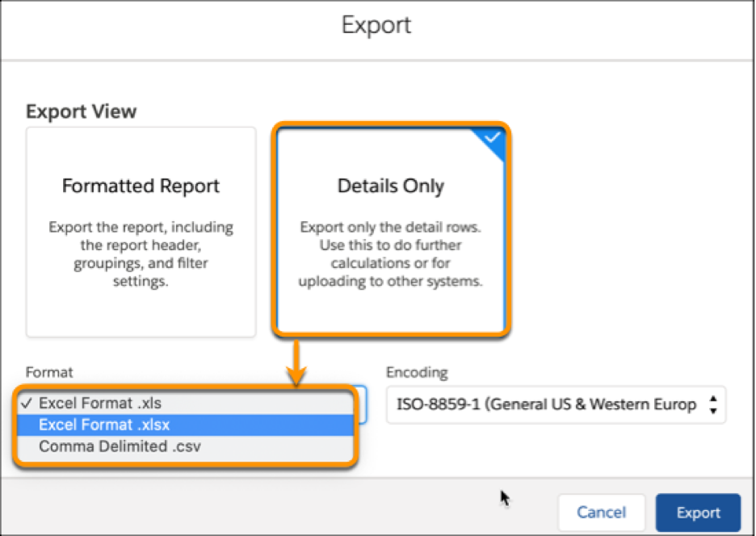Click the blue Export button
756x536 pixels.
[x=698, y=513]
